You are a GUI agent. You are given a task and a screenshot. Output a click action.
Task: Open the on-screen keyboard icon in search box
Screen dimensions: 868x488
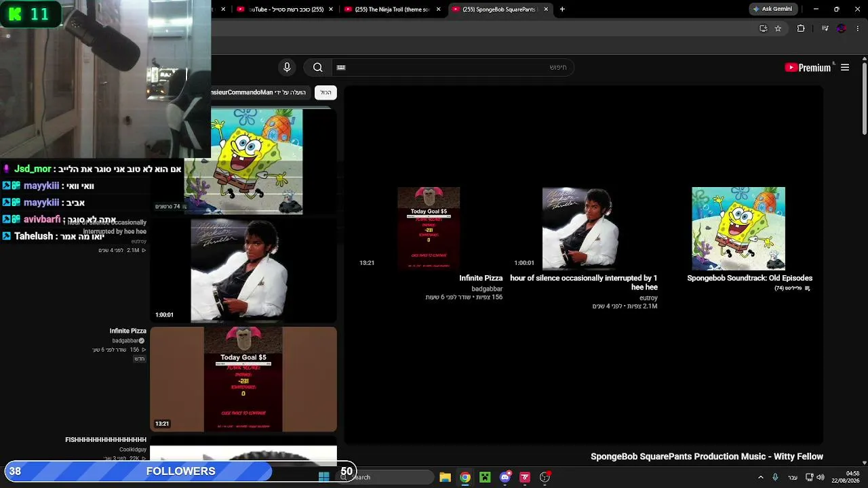coord(341,67)
